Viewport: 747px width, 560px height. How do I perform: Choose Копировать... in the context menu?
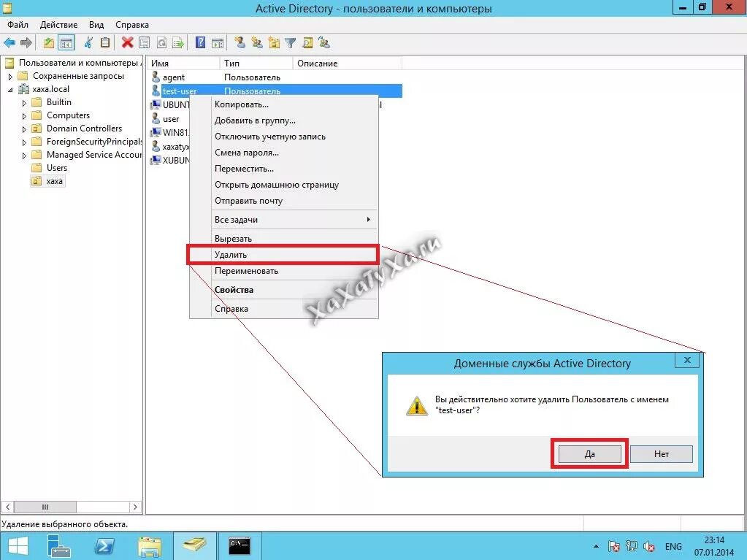[284, 104]
